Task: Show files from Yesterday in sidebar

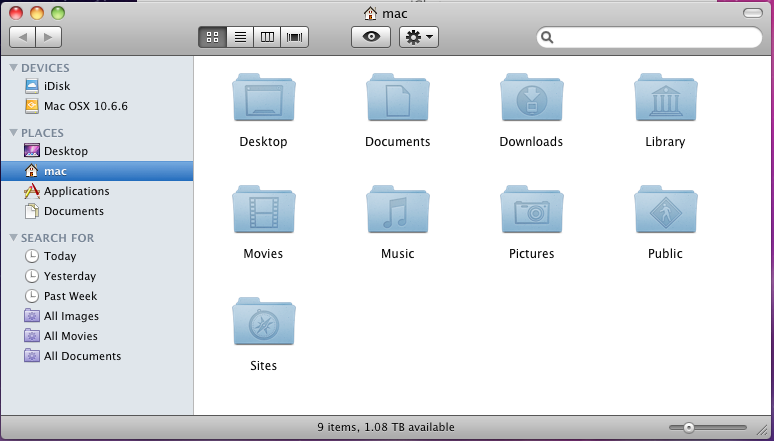Action: pyautogui.click(x=97, y=276)
